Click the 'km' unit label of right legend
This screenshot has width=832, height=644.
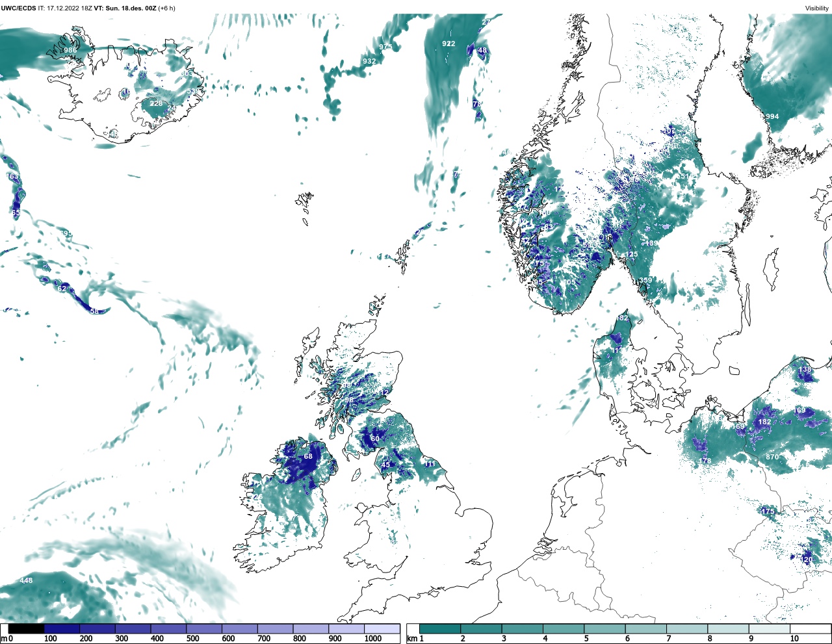412,639
